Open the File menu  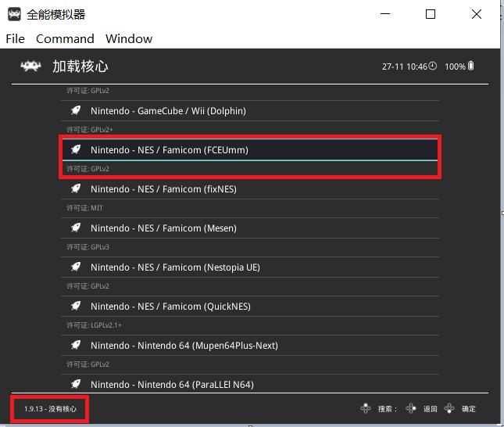(x=15, y=38)
